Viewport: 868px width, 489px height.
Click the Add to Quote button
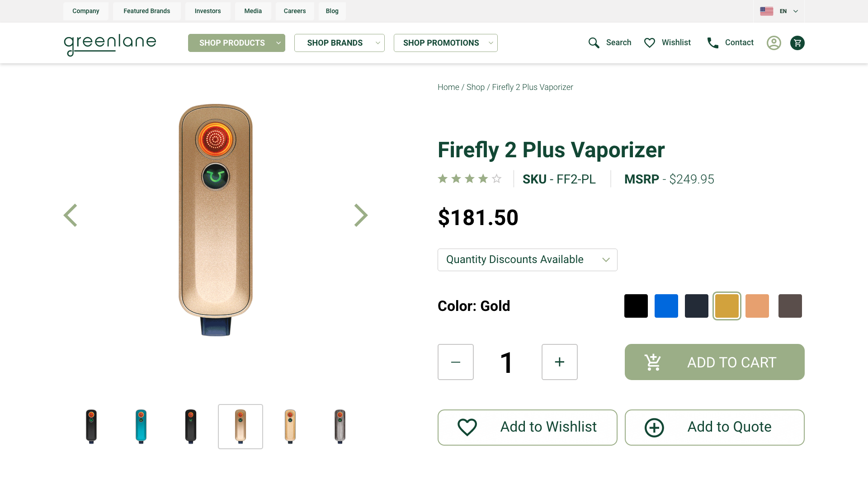coord(714,428)
